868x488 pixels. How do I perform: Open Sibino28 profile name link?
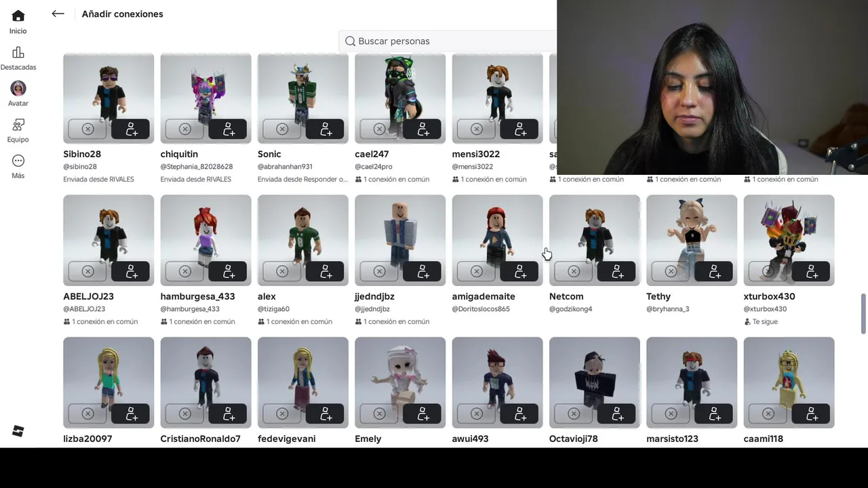[82, 154]
